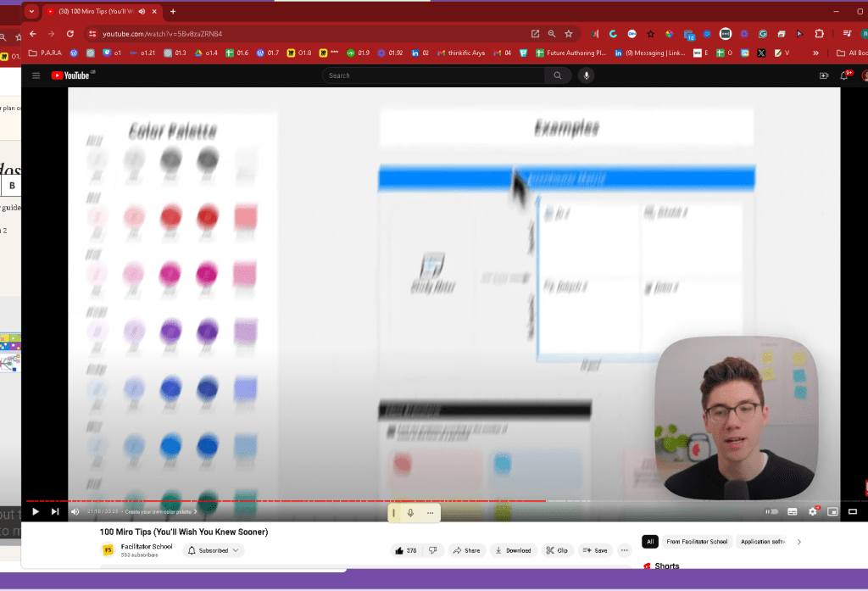Open the player settings gear
Screen dimensions: 868x591
tap(812, 512)
